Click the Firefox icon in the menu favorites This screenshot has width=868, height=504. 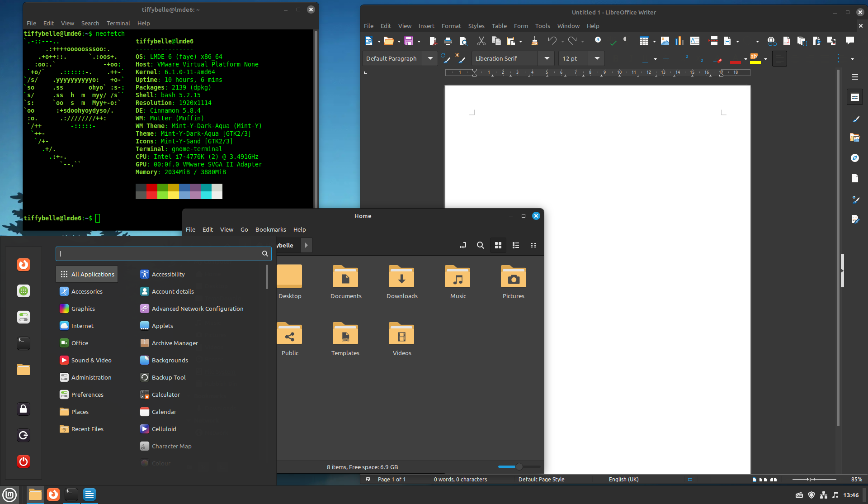(24, 265)
